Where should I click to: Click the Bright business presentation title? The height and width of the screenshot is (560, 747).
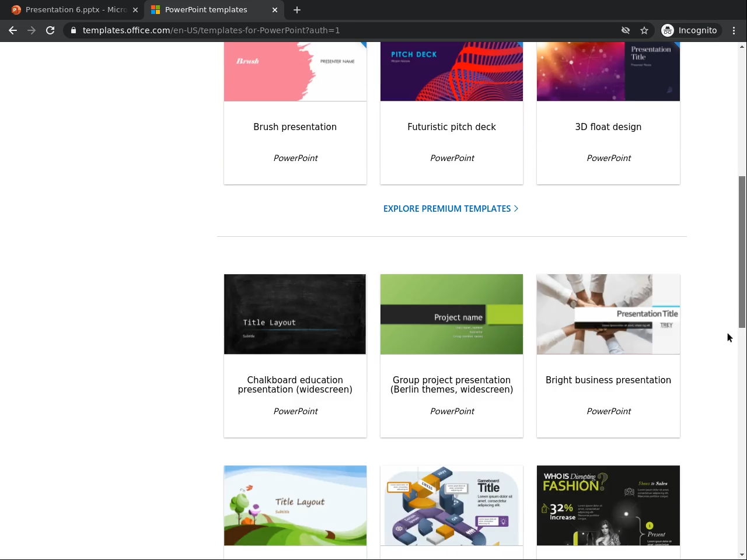(x=608, y=380)
